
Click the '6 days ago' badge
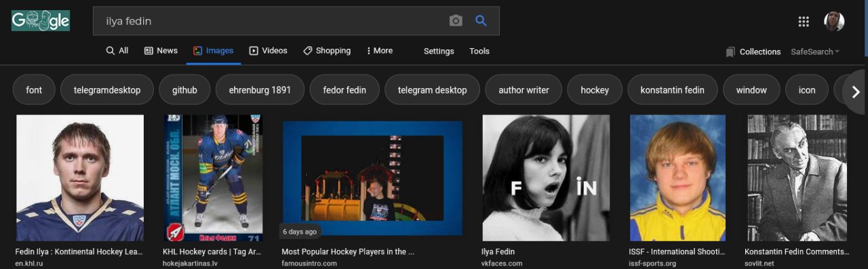(x=300, y=232)
